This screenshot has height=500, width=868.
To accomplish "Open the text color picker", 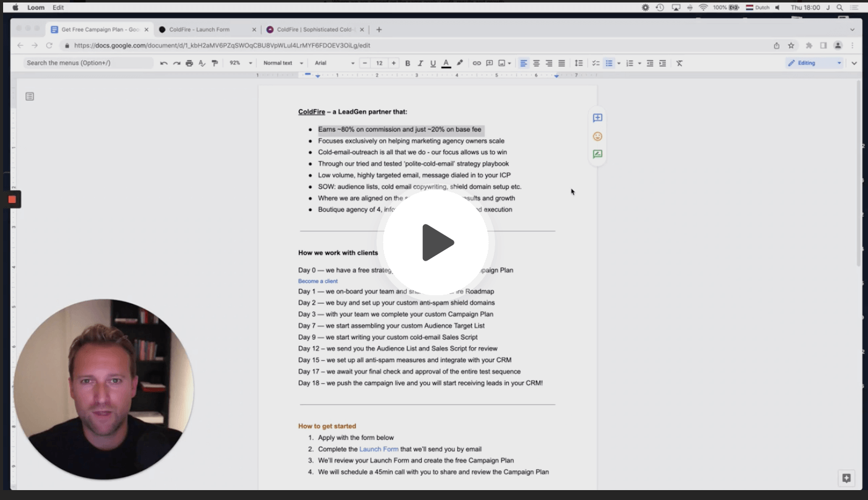I will (x=446, y=63).
